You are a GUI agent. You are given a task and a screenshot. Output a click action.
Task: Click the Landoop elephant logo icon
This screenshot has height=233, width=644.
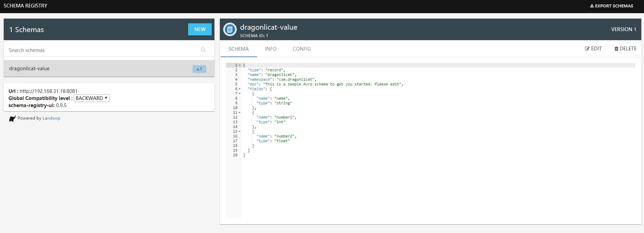tap(12, 119)
